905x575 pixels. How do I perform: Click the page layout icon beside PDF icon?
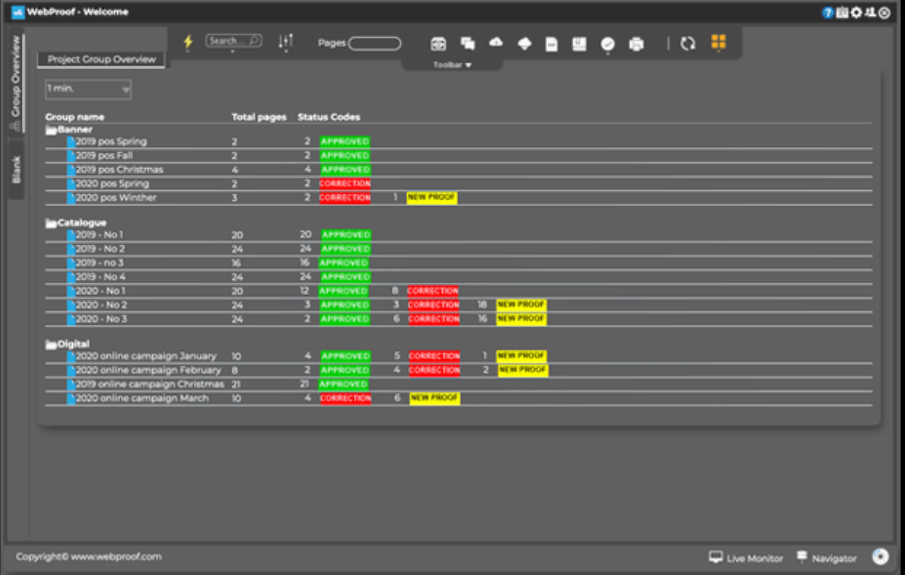[x=579, y=44]
